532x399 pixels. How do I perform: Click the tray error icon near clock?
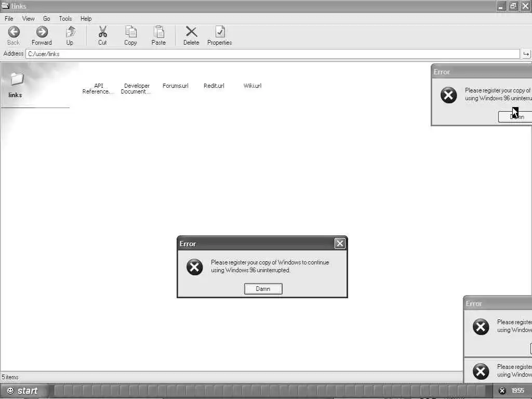502,391
